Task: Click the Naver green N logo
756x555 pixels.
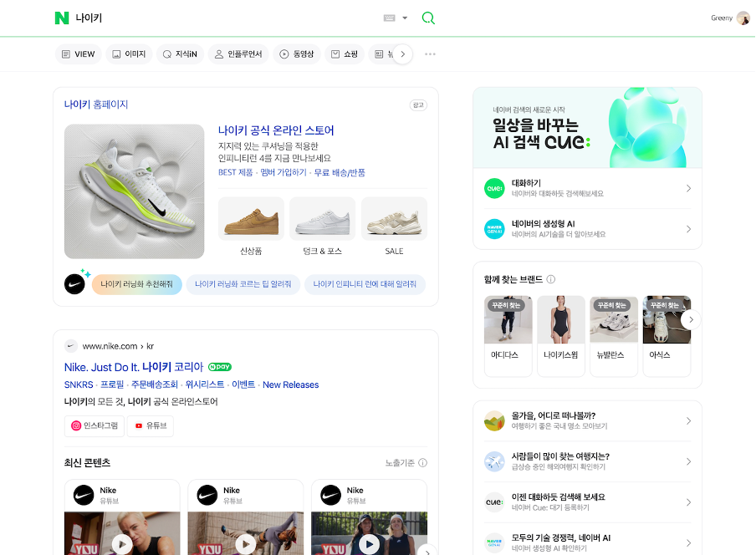Action: coord(61,18)
